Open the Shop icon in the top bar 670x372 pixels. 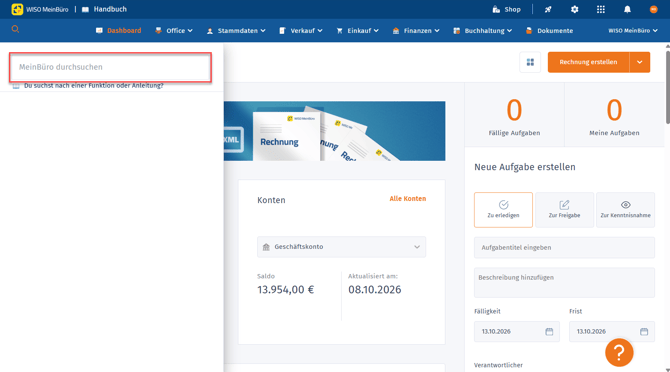(x=496, y=9)
